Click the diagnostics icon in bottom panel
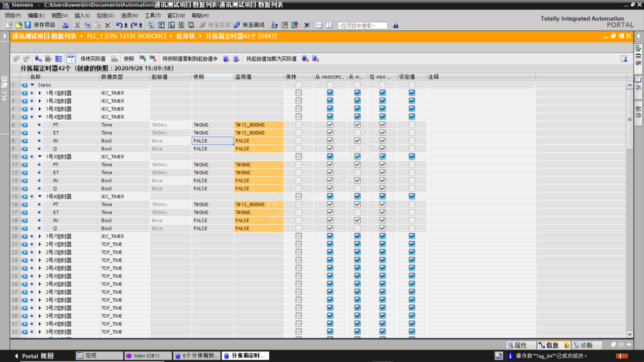The image size is (644, 362). point(577,345)
